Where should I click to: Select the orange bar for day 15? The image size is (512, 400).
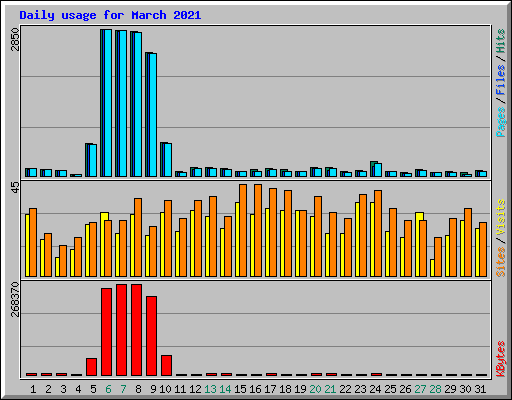243,230
